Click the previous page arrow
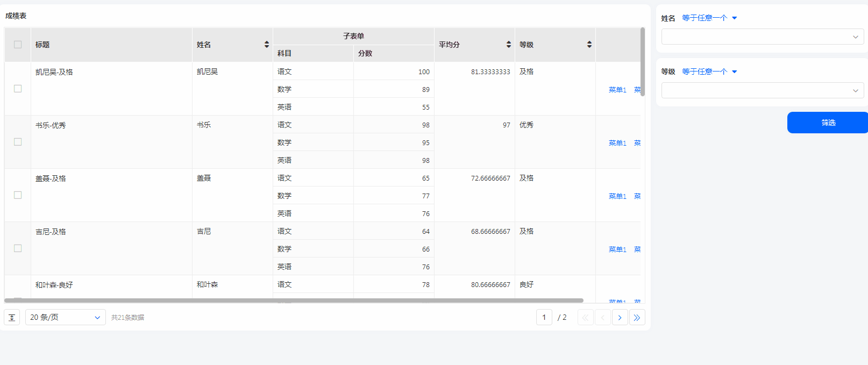This screenshot has width=868, height=365. point(602,318)
